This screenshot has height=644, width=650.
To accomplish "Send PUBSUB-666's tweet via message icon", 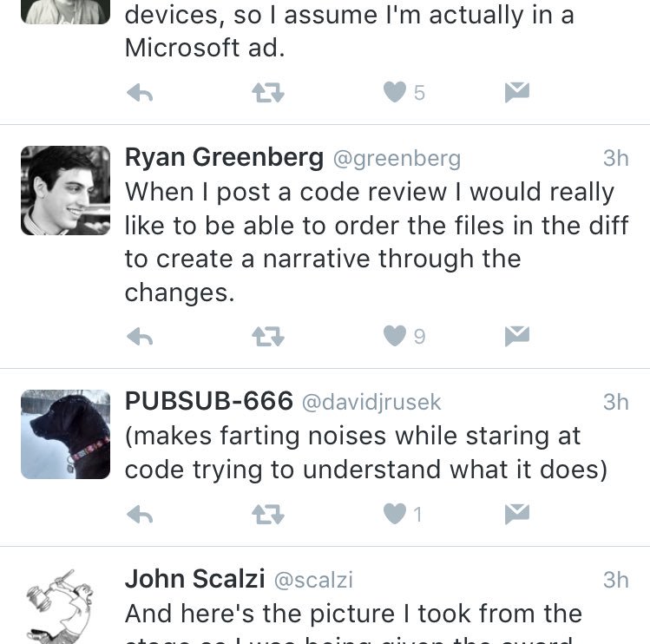I will click(x=517, y=514).
